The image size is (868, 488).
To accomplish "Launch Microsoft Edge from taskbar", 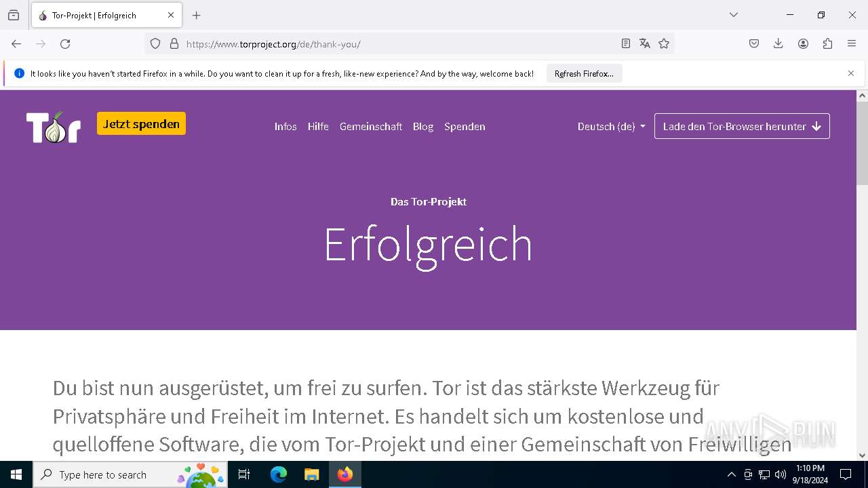I will pos(279,474).
